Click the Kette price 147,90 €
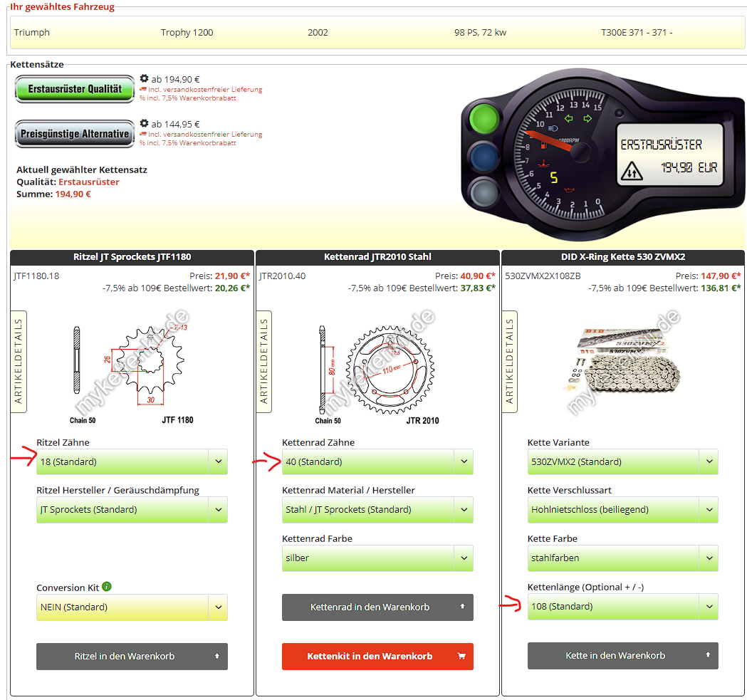The width and height of the screenshot is (747, 700). tap(721, 276)
